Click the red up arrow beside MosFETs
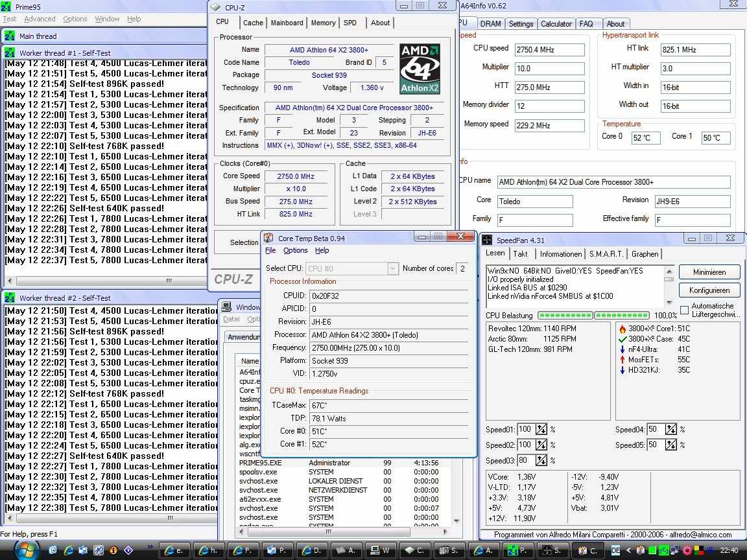The image size is (747, 560). coord(622,360)
